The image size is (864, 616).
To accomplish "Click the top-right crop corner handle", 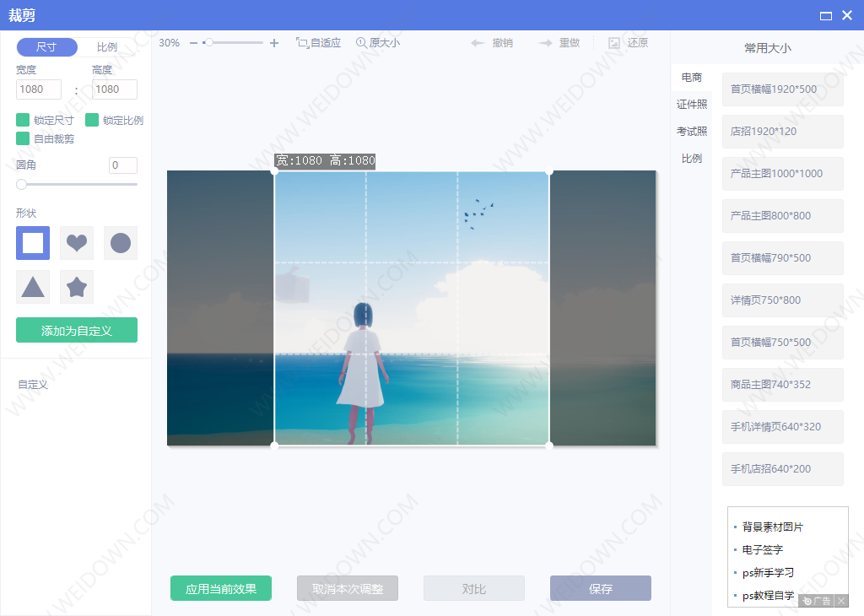I will click(x=548, y=172).
